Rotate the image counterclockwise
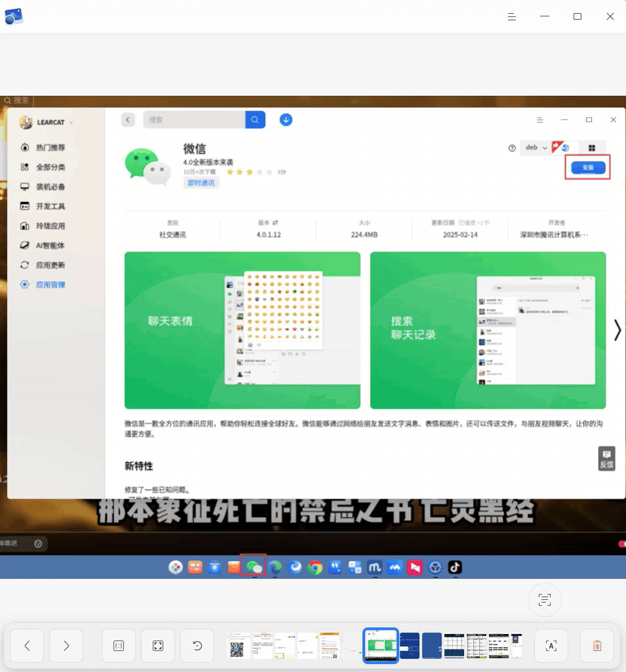Image resolution: width=626 pixels, height=672 pixels. (x=198, y=646)
